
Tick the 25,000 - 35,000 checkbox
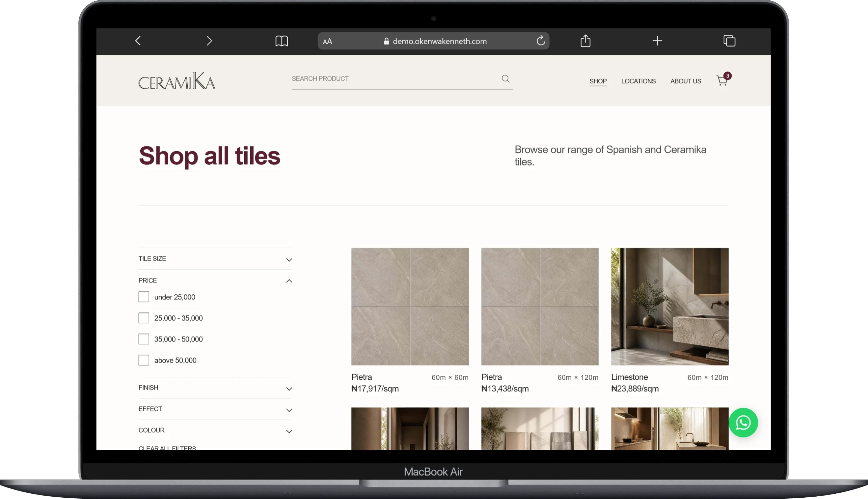[144, 318]
